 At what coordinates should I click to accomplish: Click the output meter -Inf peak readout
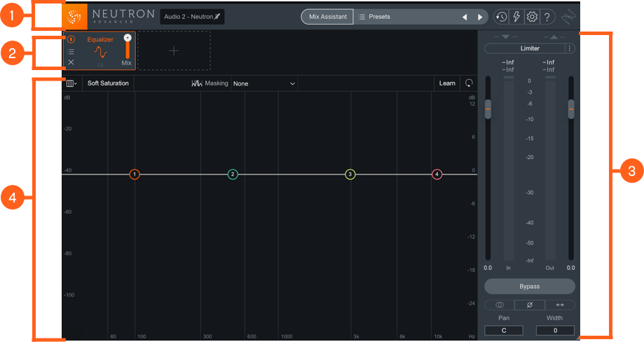549,62
